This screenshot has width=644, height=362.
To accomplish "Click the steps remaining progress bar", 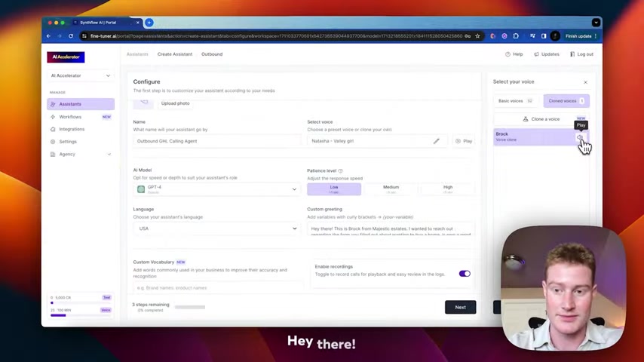I will (x=190, y=307).
